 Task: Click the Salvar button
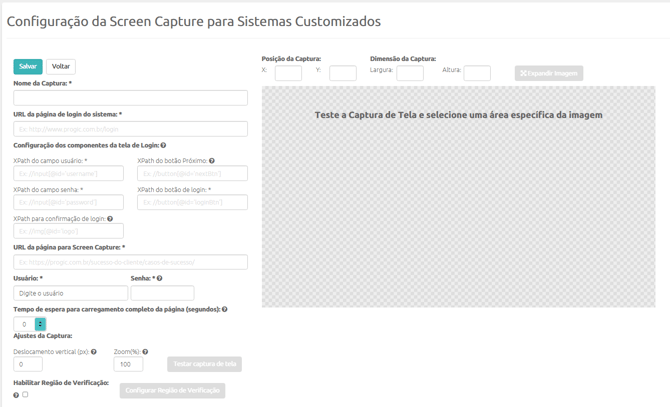tap(28, 67)
